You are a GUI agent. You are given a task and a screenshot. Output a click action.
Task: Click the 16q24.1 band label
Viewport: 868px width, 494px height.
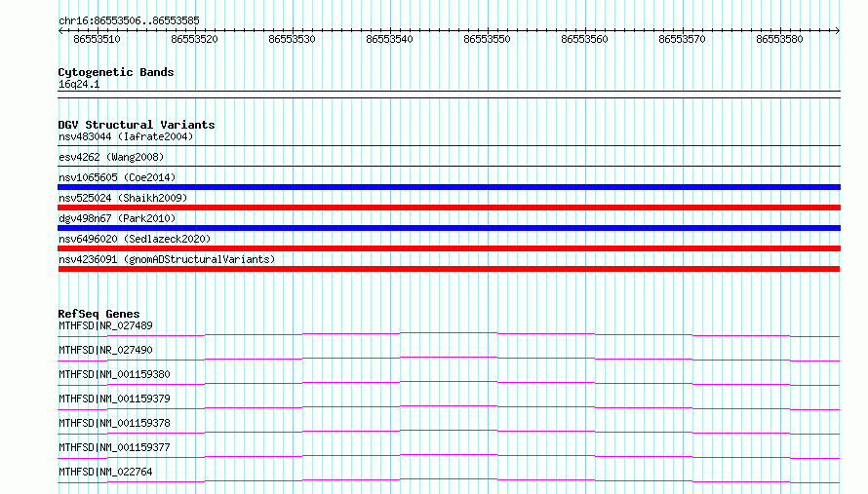79,84
